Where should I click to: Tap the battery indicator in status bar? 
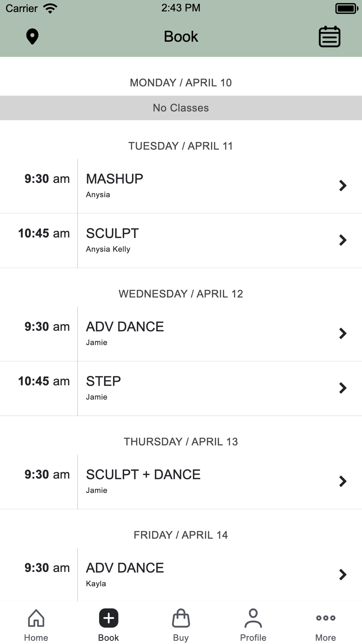coord(346,8)
